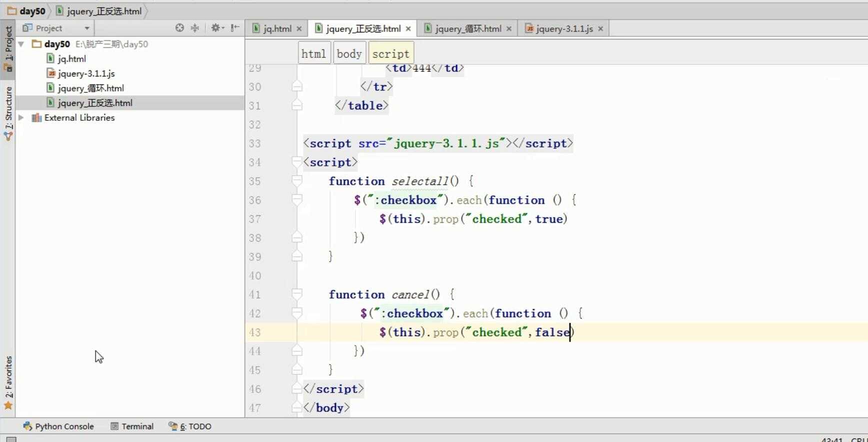The height and width of the screenshot is (442, 868).
Task: Select jquery_正反选.html in the project tree
Action: pyautogui.click(x=95, y=103)
